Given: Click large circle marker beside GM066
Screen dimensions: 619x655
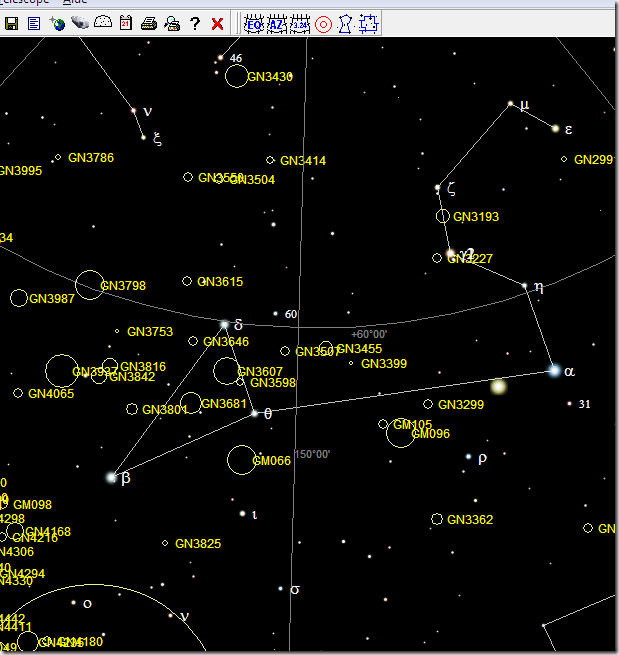Looking at the screenshot, I should click(x=241, y=460).
